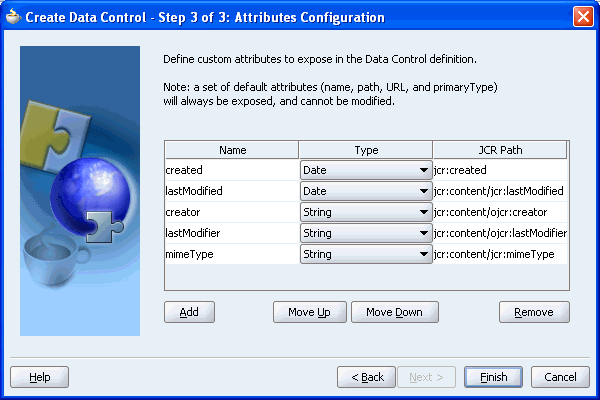The width and height of the screenshot is (600, 400).
Task: Select the 'lastModifier' name cell
Action: click(232, 233)
